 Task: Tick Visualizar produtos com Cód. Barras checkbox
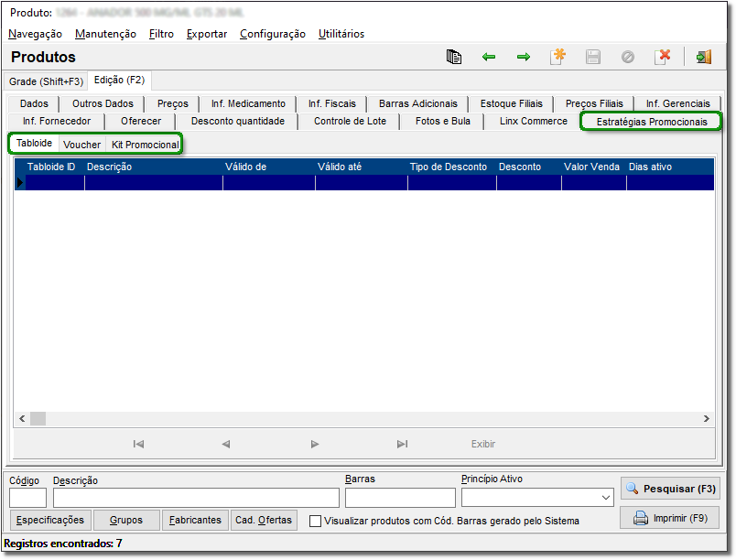pos(316,521)
